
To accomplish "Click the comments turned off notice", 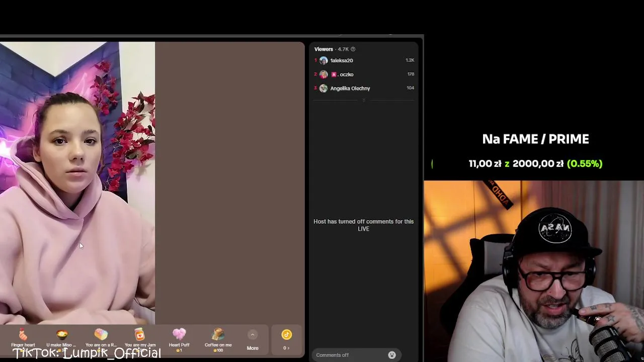I will click(363, 225).
